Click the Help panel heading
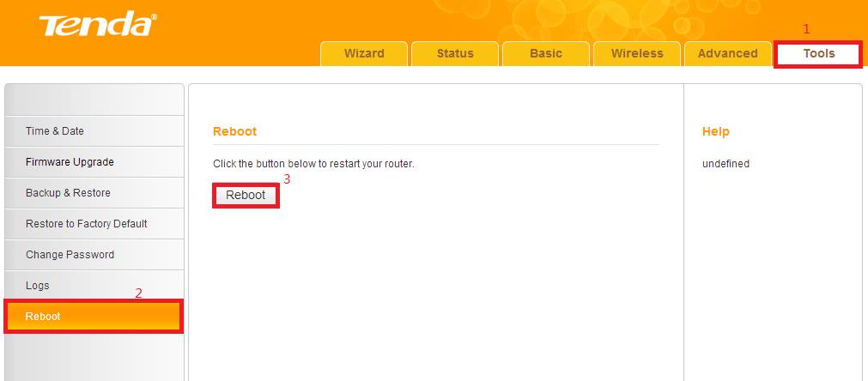 (x=715, y=131)
